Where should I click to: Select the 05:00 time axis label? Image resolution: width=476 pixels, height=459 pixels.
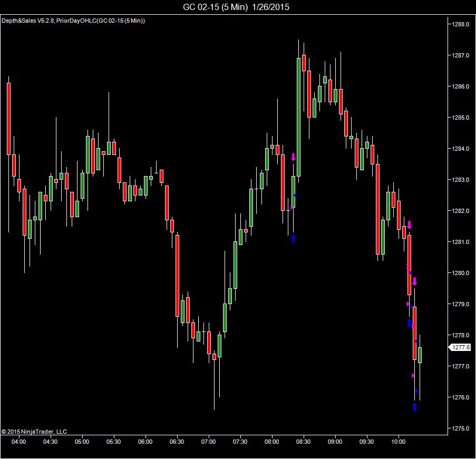point(82,442)
